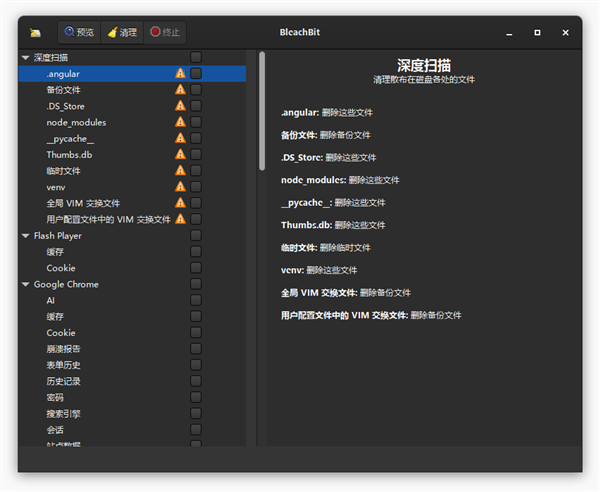Viewport: 600px width, 492px height.
Task: Minimize the BleachBit window
Action: (x=509, y=33)
